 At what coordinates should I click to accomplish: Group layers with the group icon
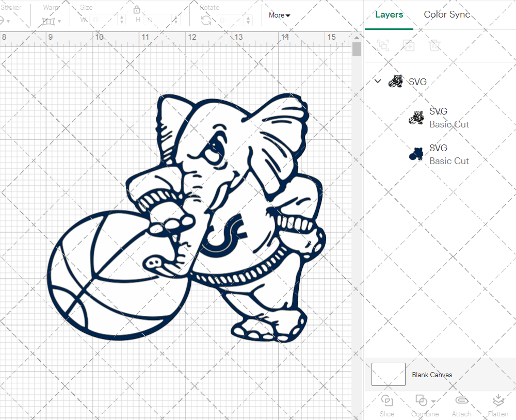[x=383, y=45]
